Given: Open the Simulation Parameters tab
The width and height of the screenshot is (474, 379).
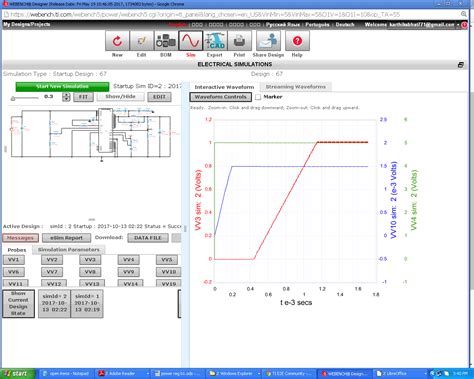Looking at the screenshot, I should (69, 250).
